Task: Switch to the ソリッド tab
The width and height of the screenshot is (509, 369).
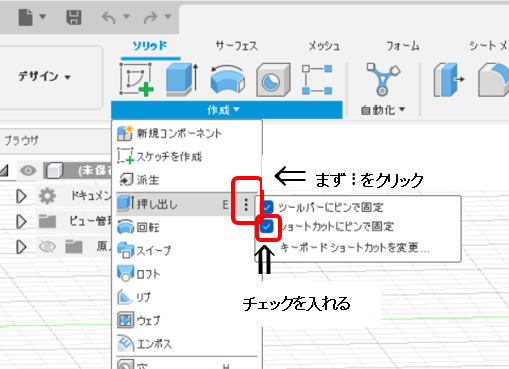Action: [x=150, y=46]
